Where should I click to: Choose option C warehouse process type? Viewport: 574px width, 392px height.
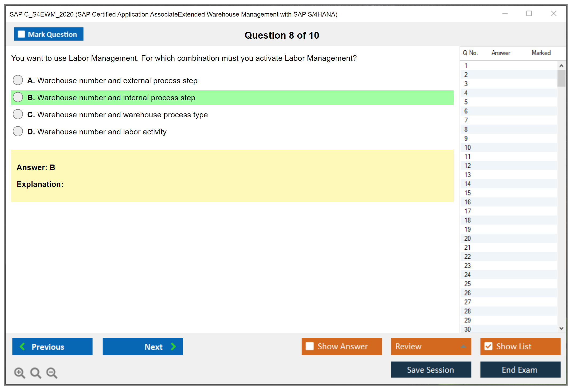coord(18,114)
